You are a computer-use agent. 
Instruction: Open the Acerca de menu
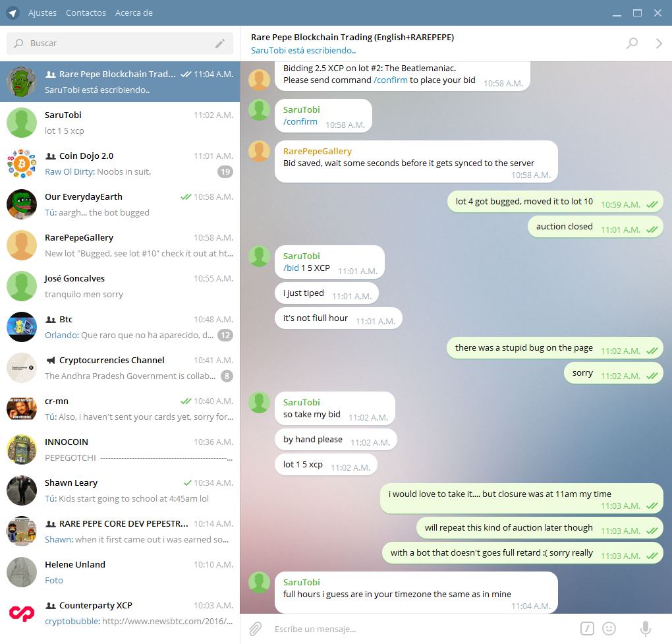(134, 13)
